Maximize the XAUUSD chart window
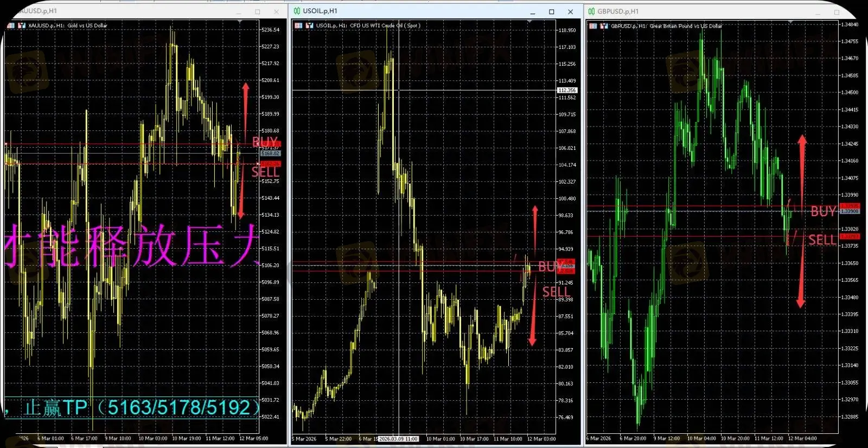Screen dimensions: 868x448 pyautogui.click(x=257, y=12)
